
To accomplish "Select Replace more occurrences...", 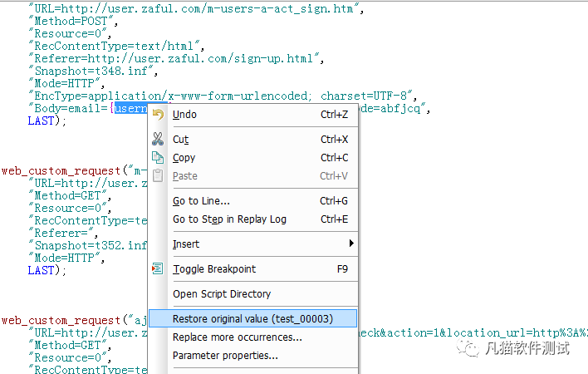I will (x=253, y=337).
